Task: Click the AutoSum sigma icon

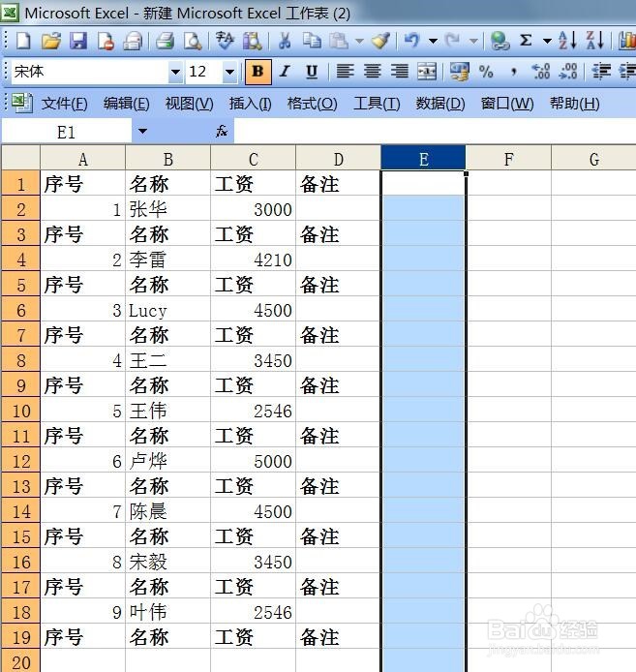Action: pos(526,41)
